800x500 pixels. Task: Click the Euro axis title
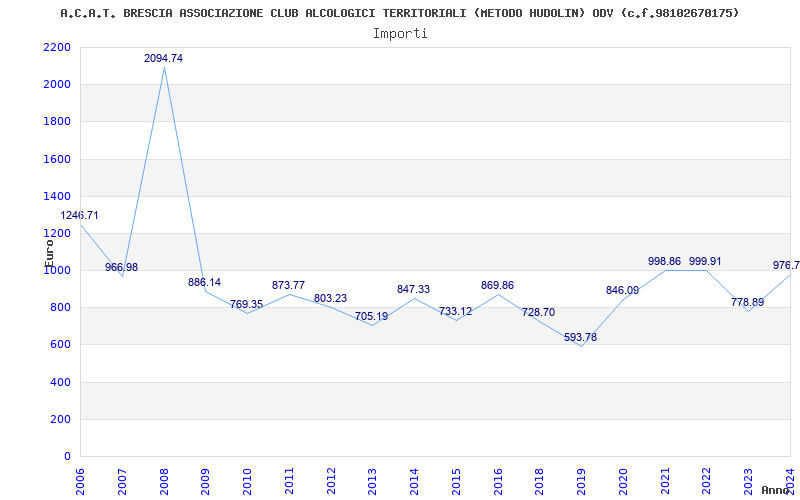point(49,253)
